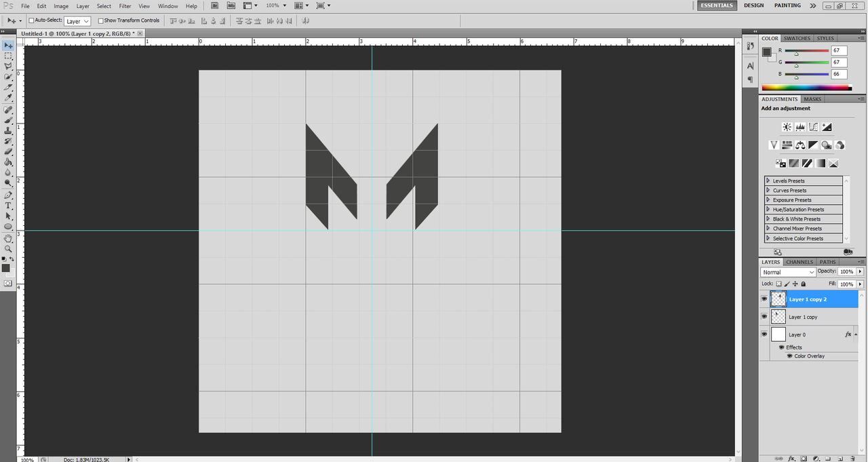Click the G value input field

tap(840, 62)
